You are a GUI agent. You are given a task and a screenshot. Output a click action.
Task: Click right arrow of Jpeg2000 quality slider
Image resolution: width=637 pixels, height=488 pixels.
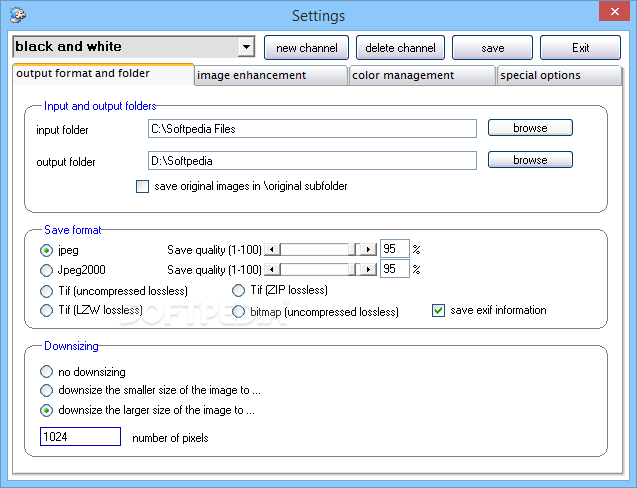point(368,269)
